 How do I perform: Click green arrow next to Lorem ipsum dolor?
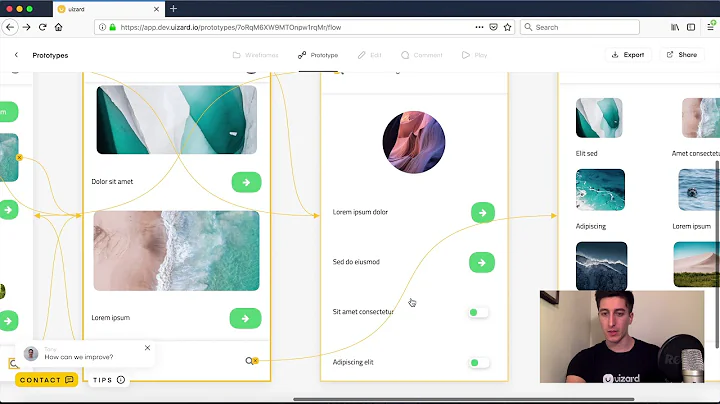click(483, 213)
